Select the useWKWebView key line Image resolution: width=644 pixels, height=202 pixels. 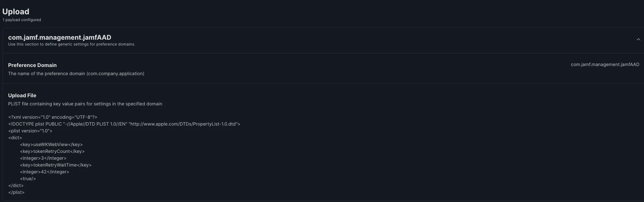point(51,144)
